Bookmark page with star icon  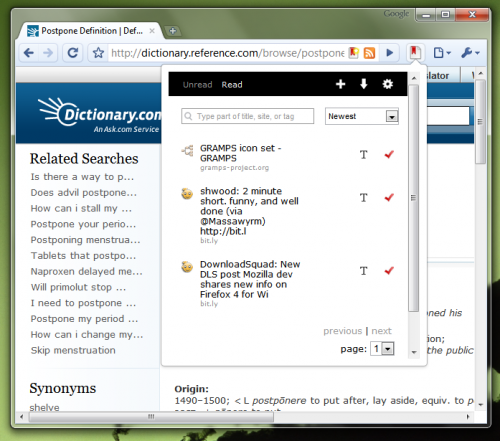[98, 53]
